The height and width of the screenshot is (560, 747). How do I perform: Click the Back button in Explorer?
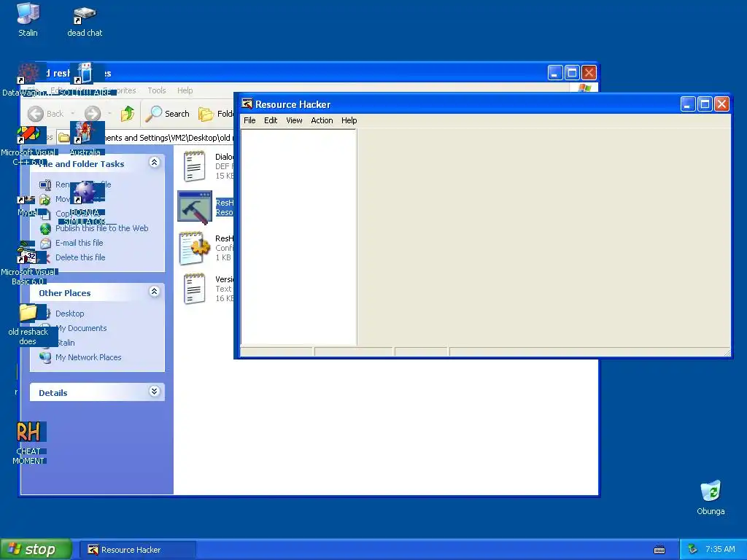[x=46, y=113]
